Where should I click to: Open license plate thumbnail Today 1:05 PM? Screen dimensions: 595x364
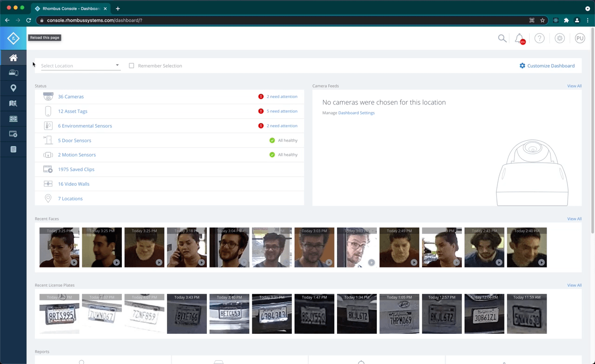(x=399, y=314)
